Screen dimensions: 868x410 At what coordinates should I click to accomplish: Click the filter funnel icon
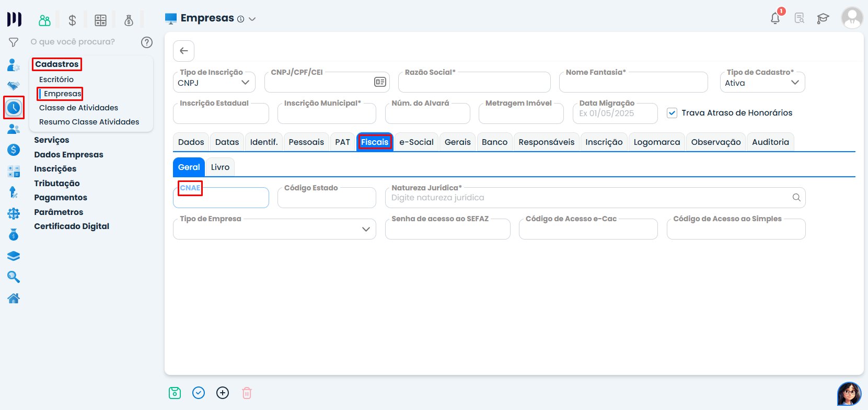(x=14, y=42)
